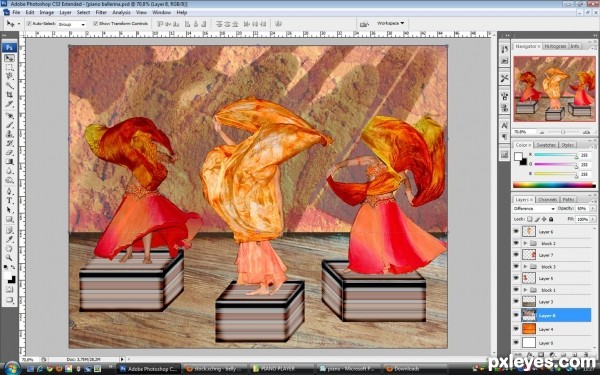
Task: Switch to the Channels tab
Action: [548, 200]
